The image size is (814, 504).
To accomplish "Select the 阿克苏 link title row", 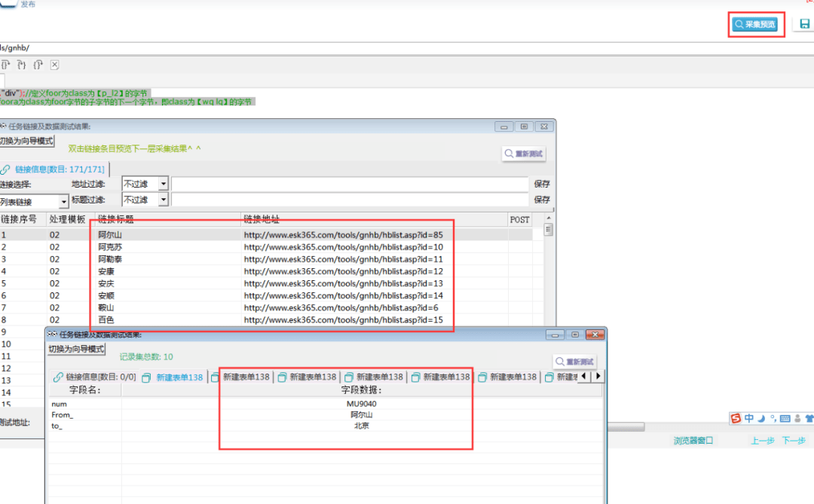I will click(110, 247).
